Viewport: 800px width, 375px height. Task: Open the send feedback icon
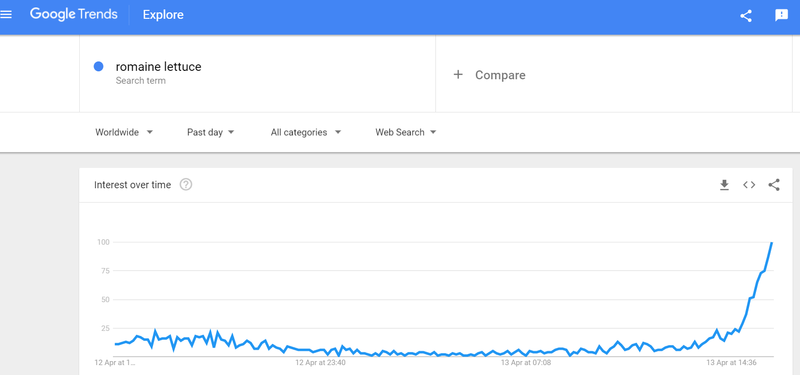point(782,16)
